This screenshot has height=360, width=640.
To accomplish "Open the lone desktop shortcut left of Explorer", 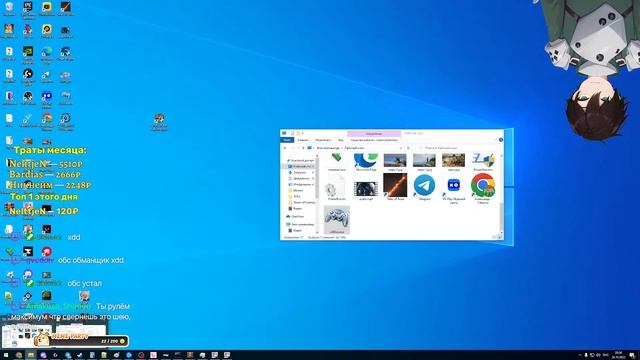I will (x=159, y=122).
